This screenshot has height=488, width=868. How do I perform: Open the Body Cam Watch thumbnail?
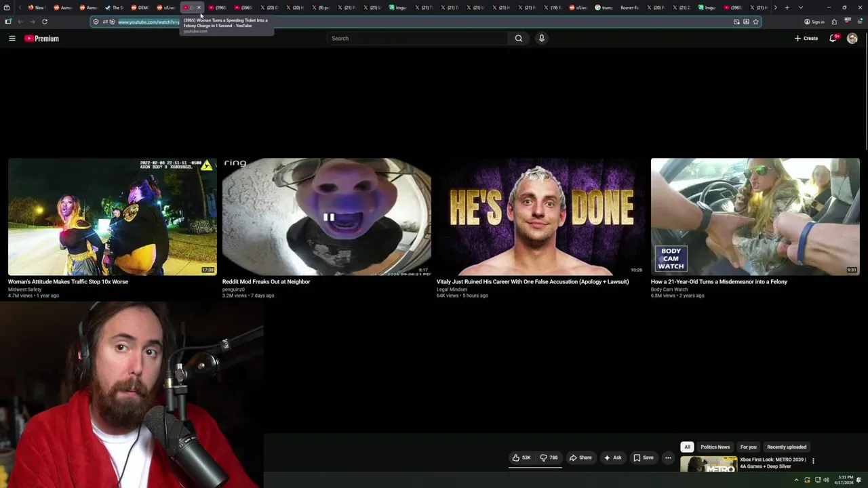(755, 217)
